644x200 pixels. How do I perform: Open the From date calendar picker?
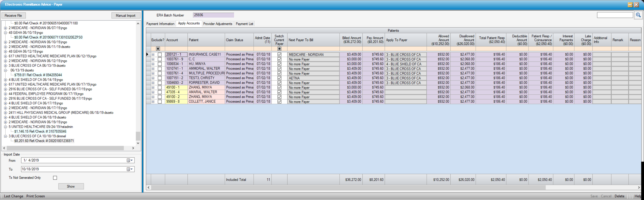click(130, 160)
